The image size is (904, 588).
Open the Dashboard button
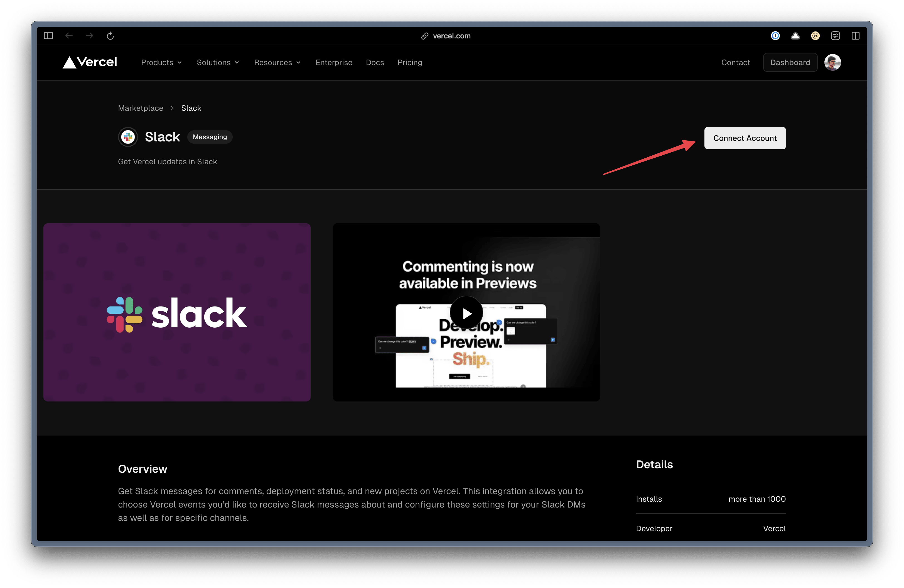pyautogui.click(x=790, y=62)
